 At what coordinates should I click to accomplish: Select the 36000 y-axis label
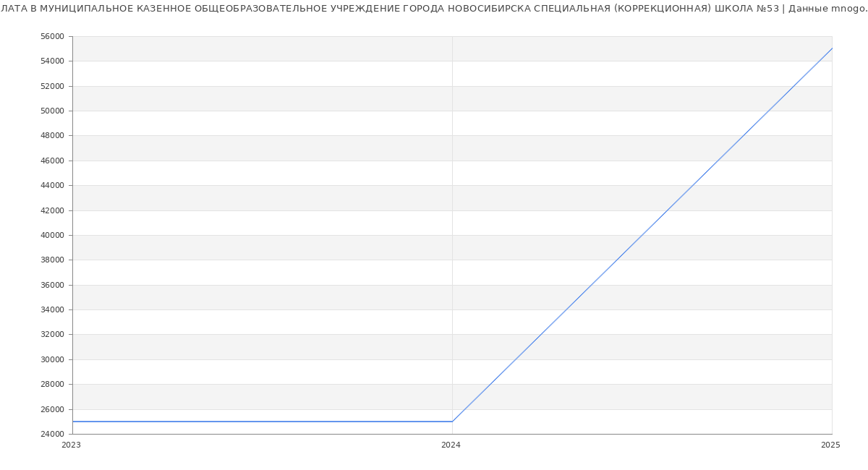[x=54, y=285]
